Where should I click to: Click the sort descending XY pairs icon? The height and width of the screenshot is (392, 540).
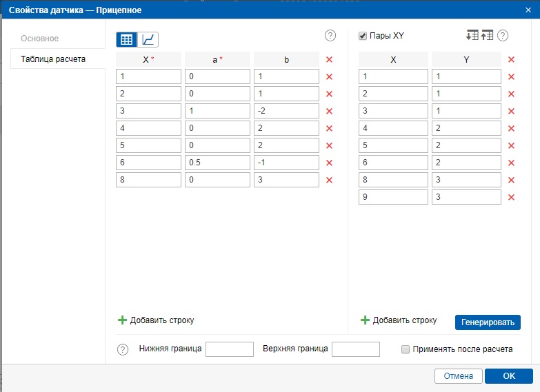coord(472,35)
